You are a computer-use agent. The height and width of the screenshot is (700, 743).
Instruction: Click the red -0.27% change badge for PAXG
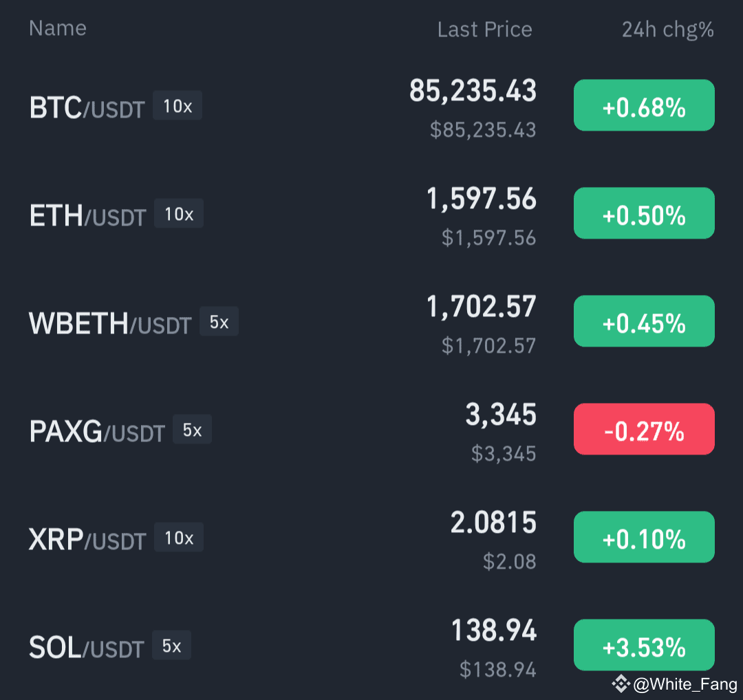coord(644,428)
